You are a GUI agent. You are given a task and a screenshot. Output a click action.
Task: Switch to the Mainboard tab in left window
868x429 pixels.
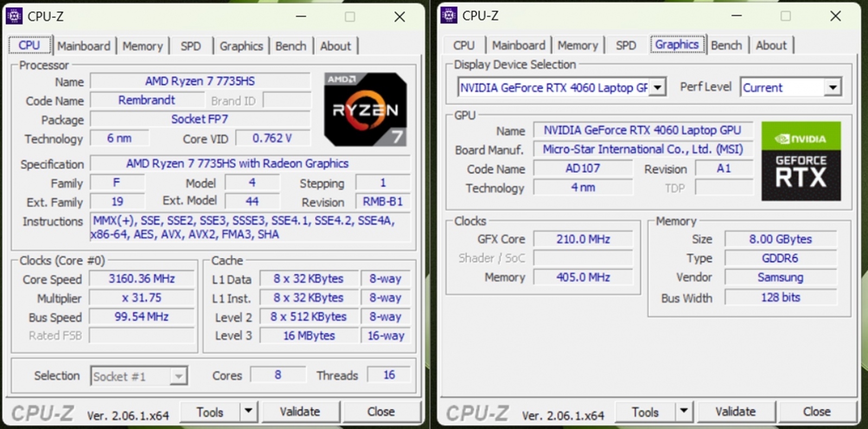[x=84, y=46]
